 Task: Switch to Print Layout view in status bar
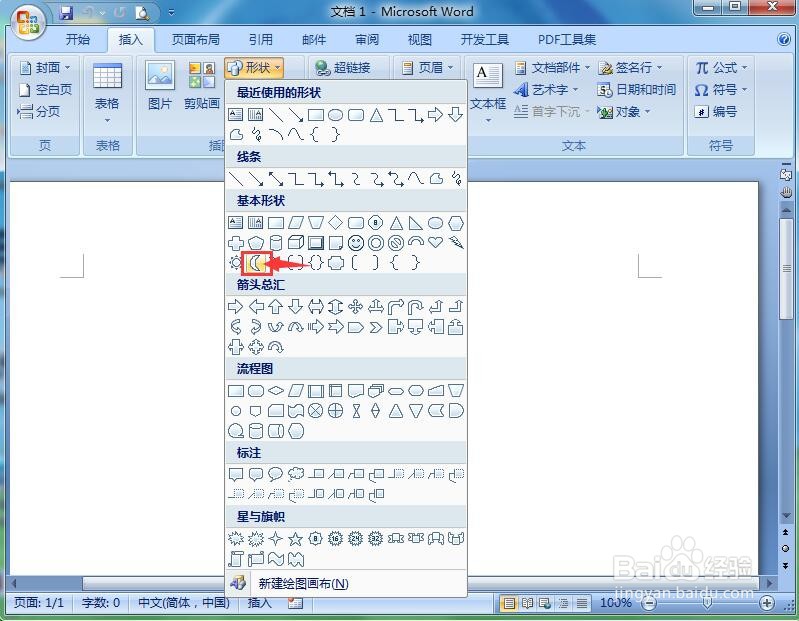509,604
